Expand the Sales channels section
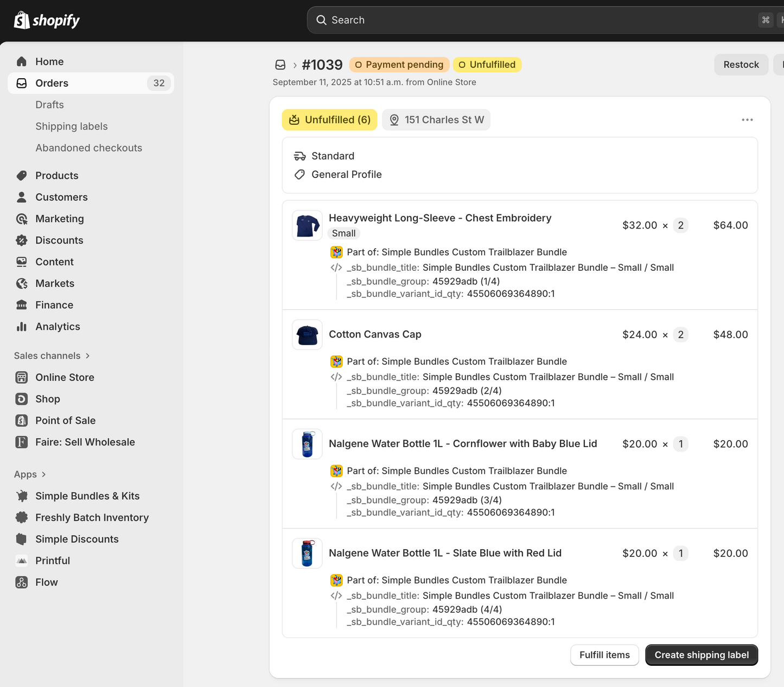Viewport: 784px width, 687px height. pyautogui.click(x=52, y=355)
